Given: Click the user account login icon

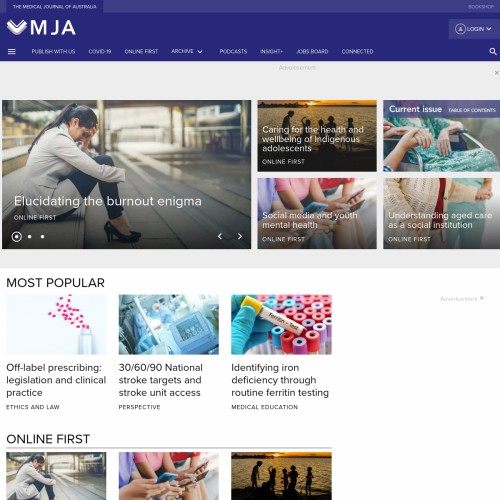Looking at the screenshot, I should pos(460,29).
